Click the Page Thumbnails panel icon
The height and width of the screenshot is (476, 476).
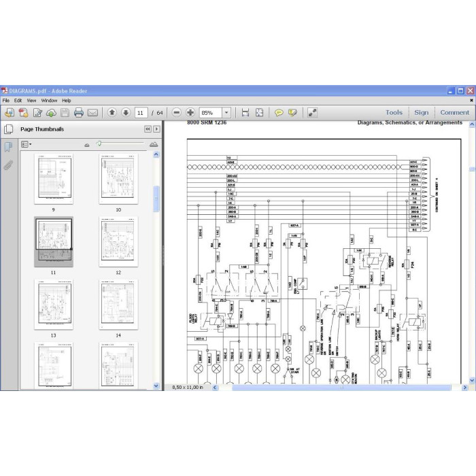pyautogui.click(x=8, y=129)
